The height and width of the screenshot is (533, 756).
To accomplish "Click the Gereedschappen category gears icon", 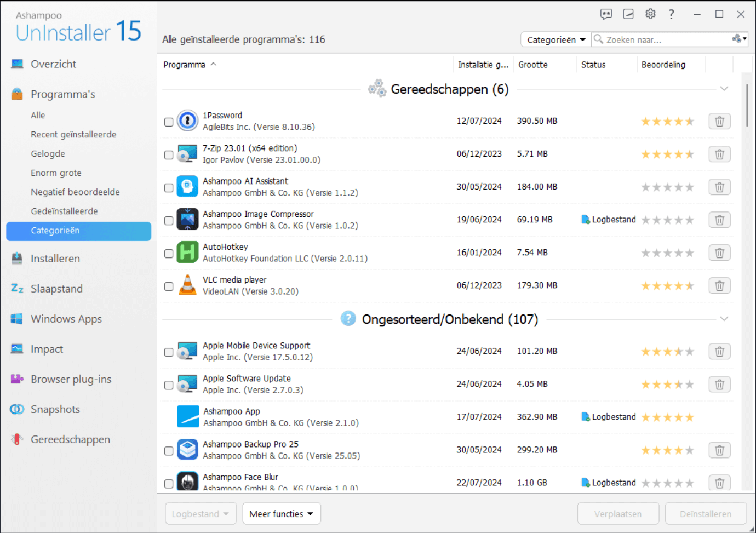I will click(x=377, y=88).
